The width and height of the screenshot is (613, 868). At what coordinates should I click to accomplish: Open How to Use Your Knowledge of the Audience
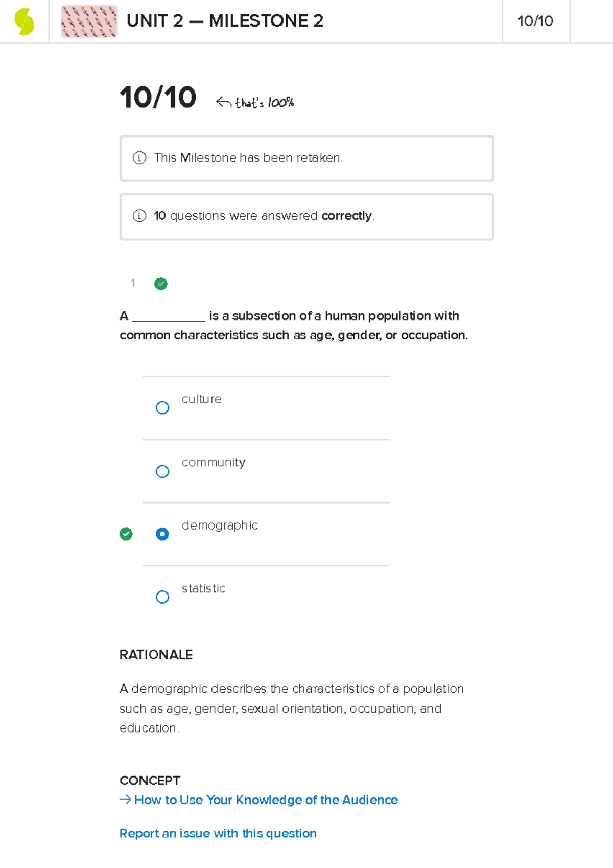[x=266, y=800]
